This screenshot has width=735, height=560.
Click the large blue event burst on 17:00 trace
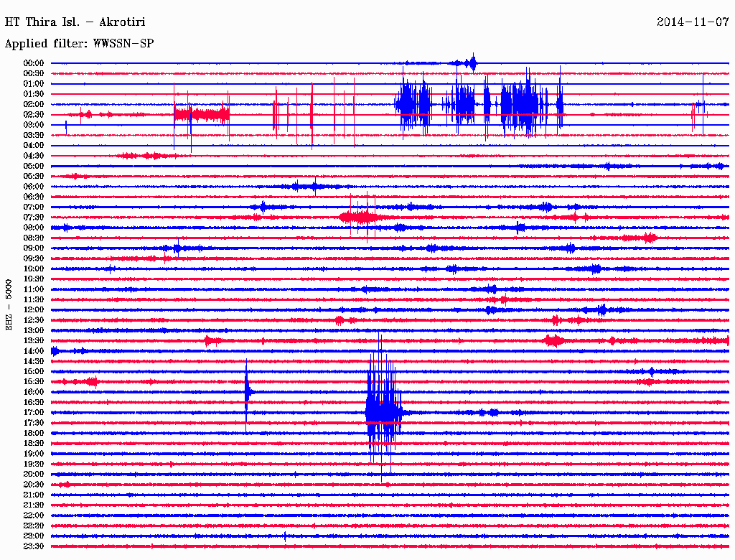384,408
